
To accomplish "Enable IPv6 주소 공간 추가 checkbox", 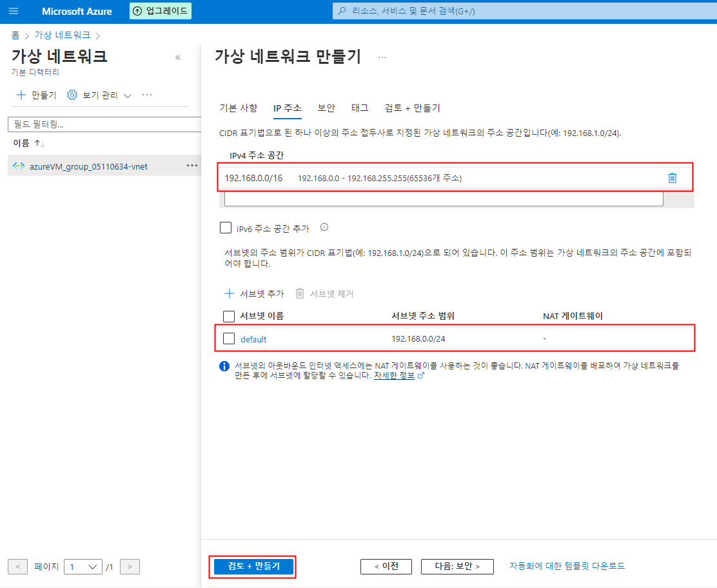I will [x=226, y=228].
